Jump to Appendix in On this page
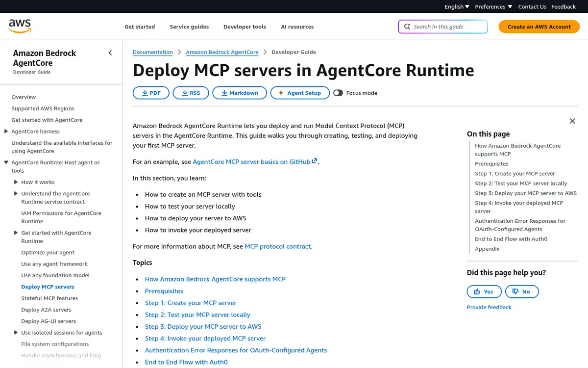Image resolution: width=588 pixels, height=368 pixels. pyautogui.click(x=487, y=249)
